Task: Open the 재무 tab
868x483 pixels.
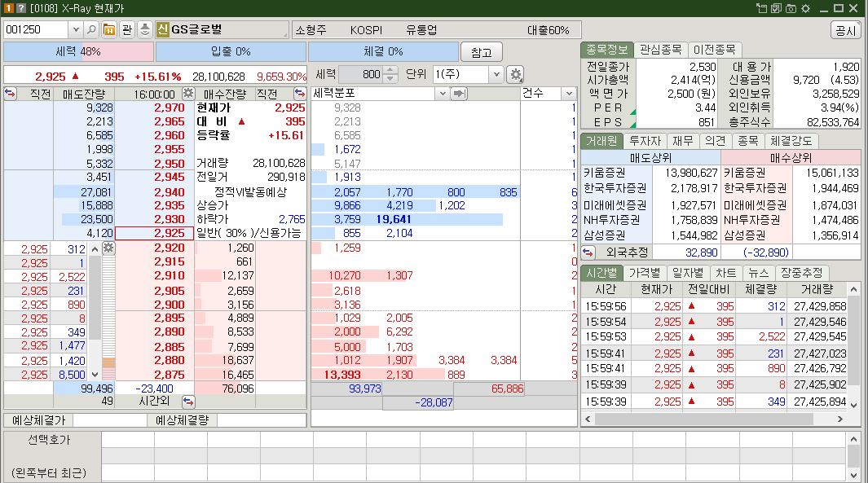Action: coord(682,141)
